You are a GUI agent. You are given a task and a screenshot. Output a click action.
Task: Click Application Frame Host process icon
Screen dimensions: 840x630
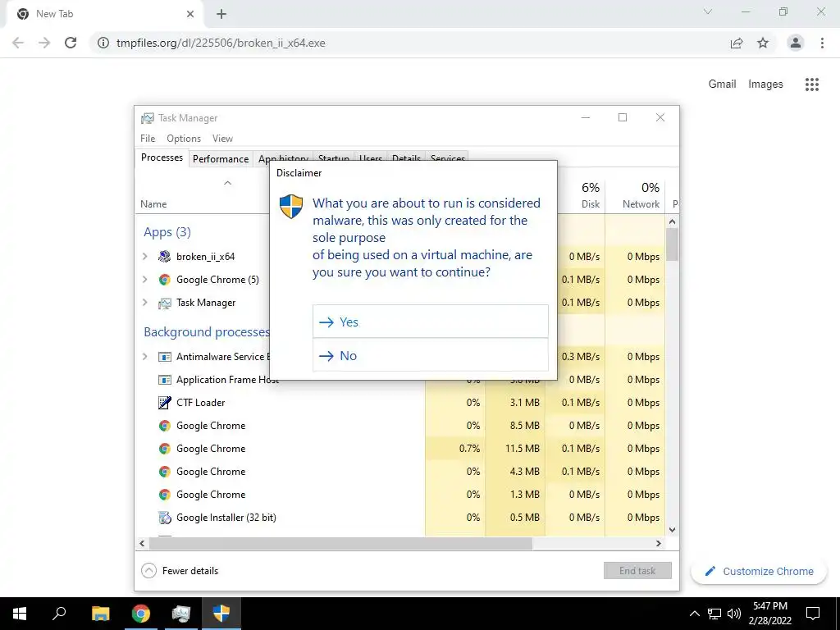pos(164,380)
